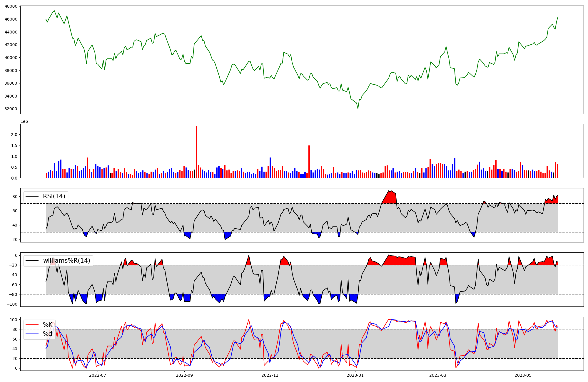Click the %K legend entry text
This screenshot has width=588, height=382.
pos(48,325)
